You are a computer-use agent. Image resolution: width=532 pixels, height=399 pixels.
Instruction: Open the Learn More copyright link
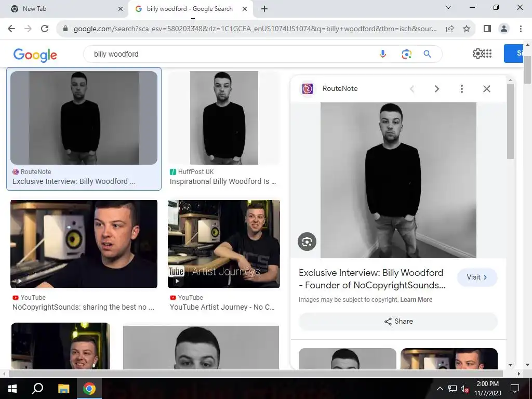click(416, 300)
